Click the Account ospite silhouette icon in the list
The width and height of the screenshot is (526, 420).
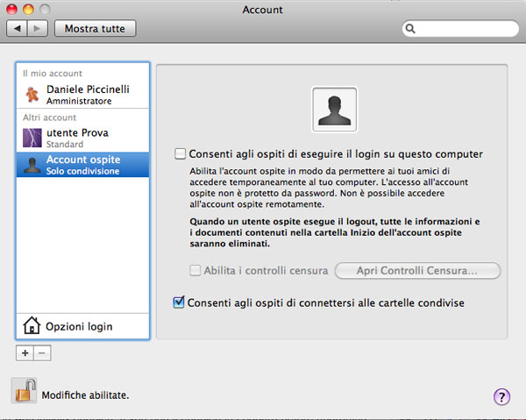point(32,165)
